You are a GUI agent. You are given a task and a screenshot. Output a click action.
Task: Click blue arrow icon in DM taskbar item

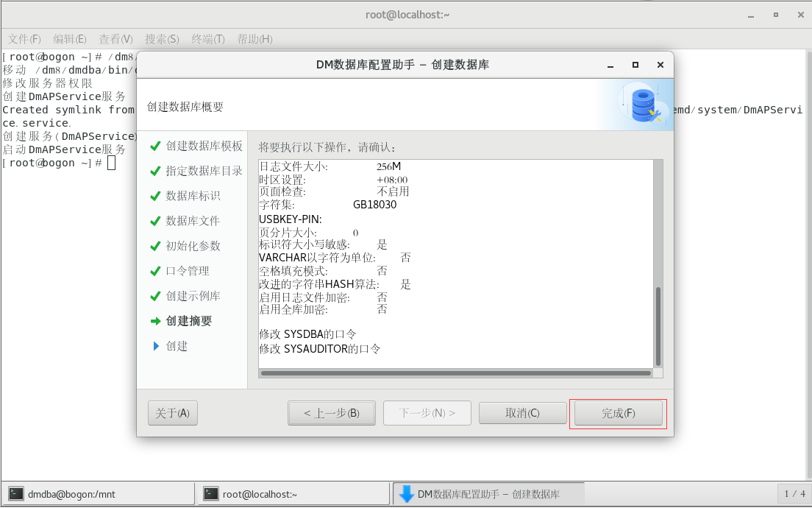pyautogui.click(x=407, y=494)
